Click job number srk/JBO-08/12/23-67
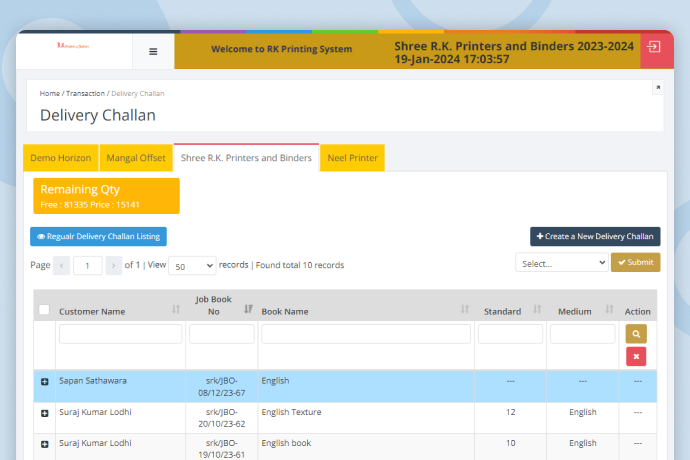Screen dimensions: 690x460 pos(222,387)
